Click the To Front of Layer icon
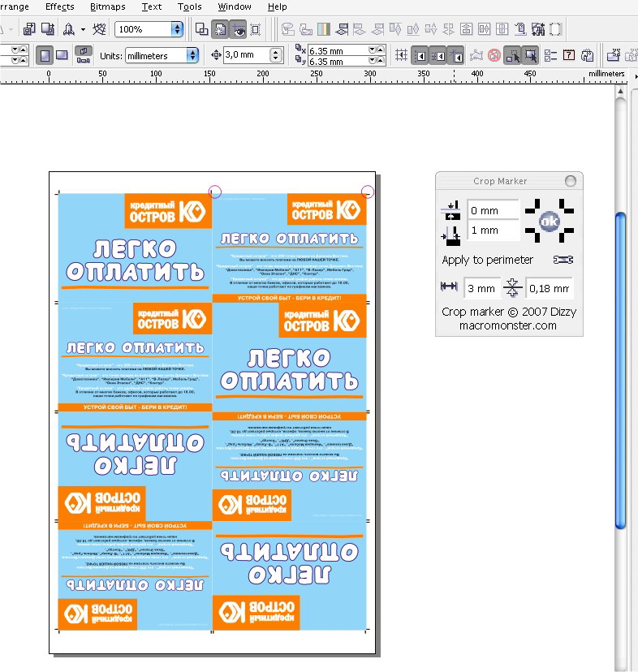Image resolution: width=638 pixels, height=672 pixels. click(x=341, y=29)
